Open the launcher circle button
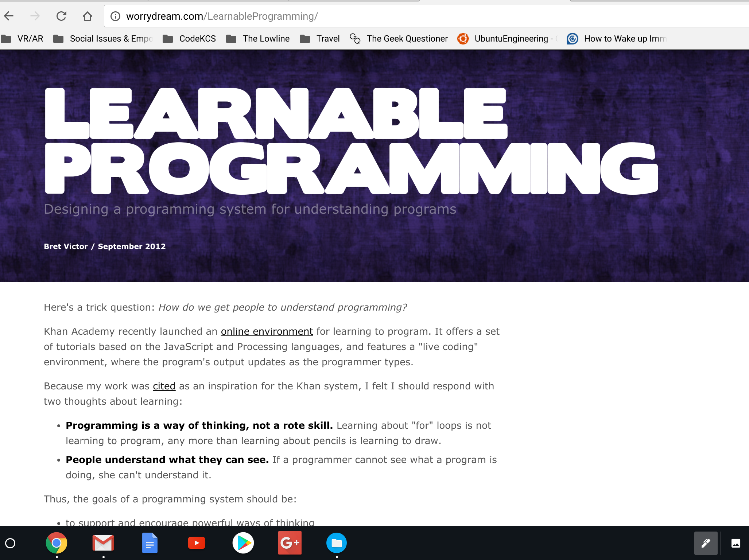 [10, 543]
